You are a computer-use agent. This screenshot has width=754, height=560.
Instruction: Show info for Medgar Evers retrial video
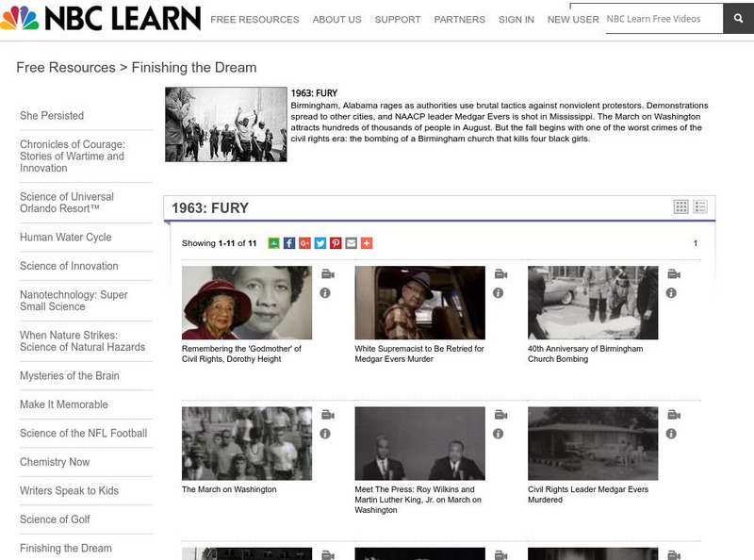[499, 293]
